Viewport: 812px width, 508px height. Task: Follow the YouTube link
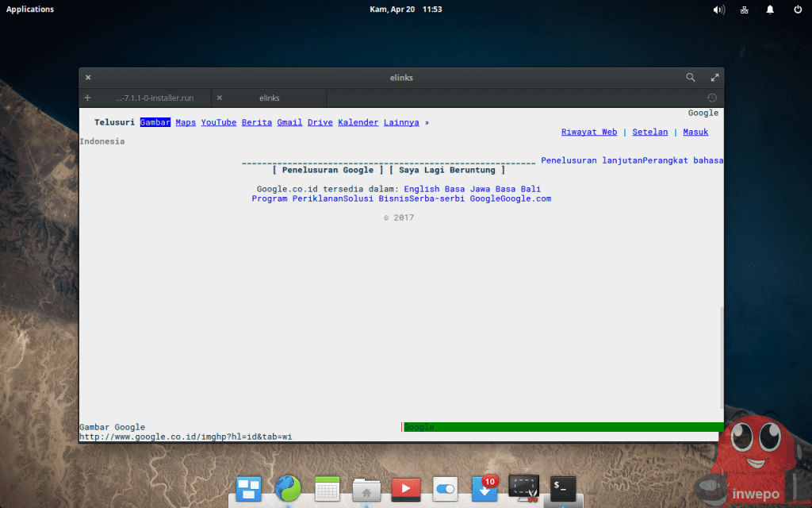[x=219, y=122]
